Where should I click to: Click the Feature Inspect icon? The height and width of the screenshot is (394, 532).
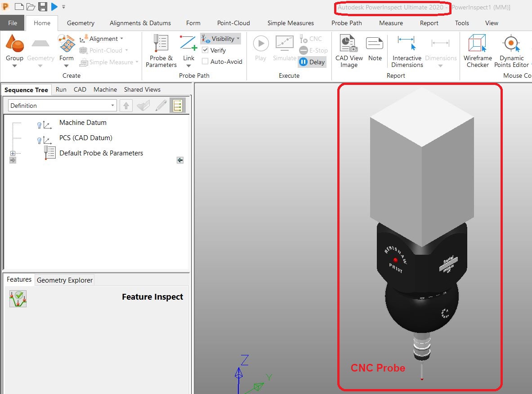[x=17, y=297]
